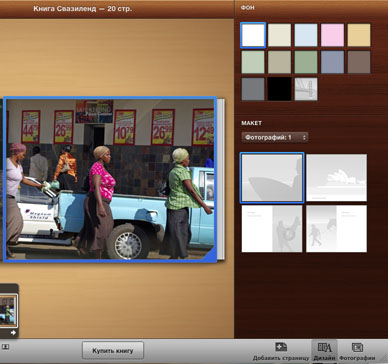The image size is (388, 364).
Task: Select the white background swatch
Action: click(x=253, y=35)
